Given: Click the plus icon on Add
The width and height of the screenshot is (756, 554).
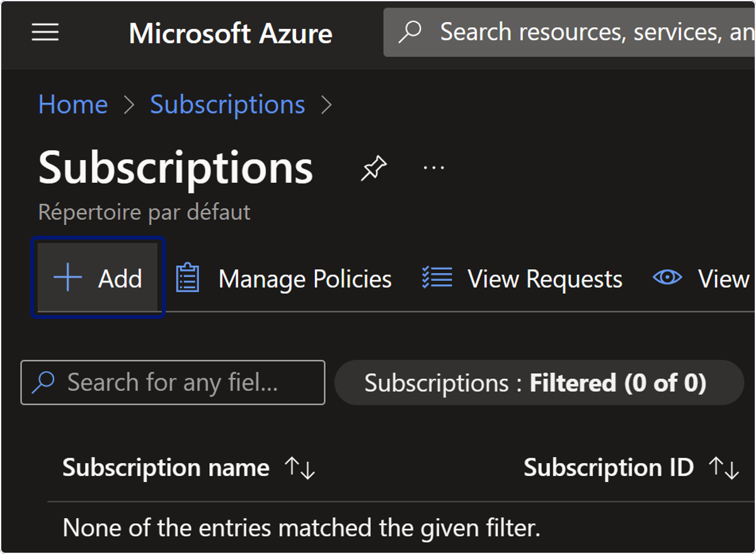Looking at the screenshot, I should (67, 278).
